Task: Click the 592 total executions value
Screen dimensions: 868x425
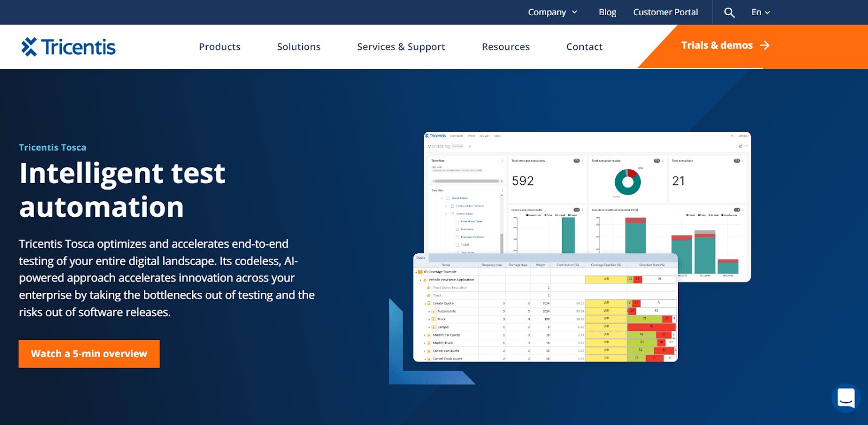Action: tap(523, 181)
